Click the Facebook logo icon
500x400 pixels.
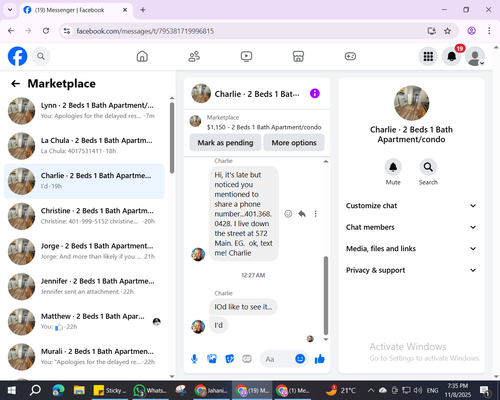pos(17,56)
